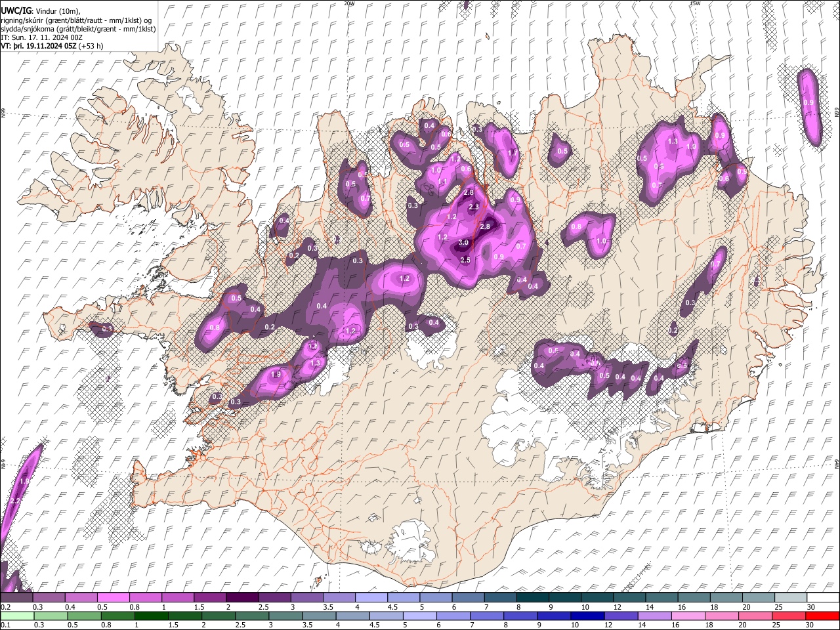Screen dimensions: 840x630
Task: Select the 25 swatch in the rain legend row
Action: tap(789, 616)
